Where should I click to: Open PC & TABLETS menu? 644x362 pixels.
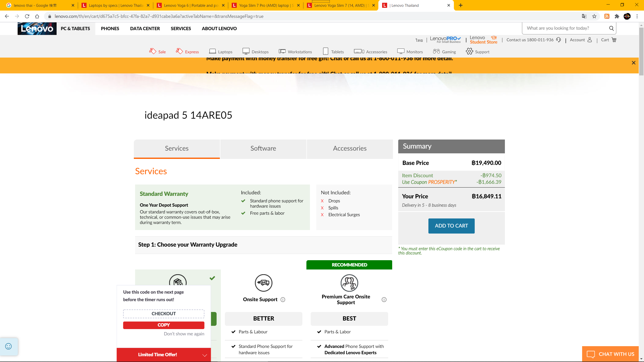[x=75, y=28]
